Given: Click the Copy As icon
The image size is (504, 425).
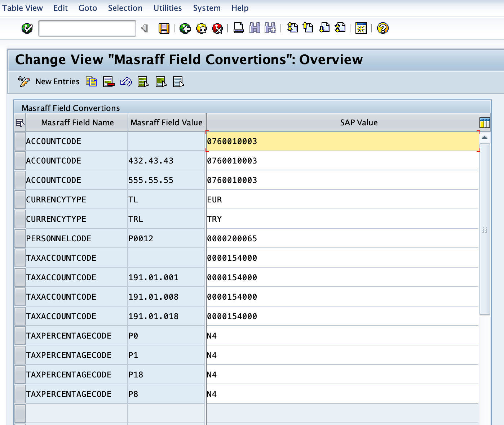Looking at the screenshot, I should 91,82.
